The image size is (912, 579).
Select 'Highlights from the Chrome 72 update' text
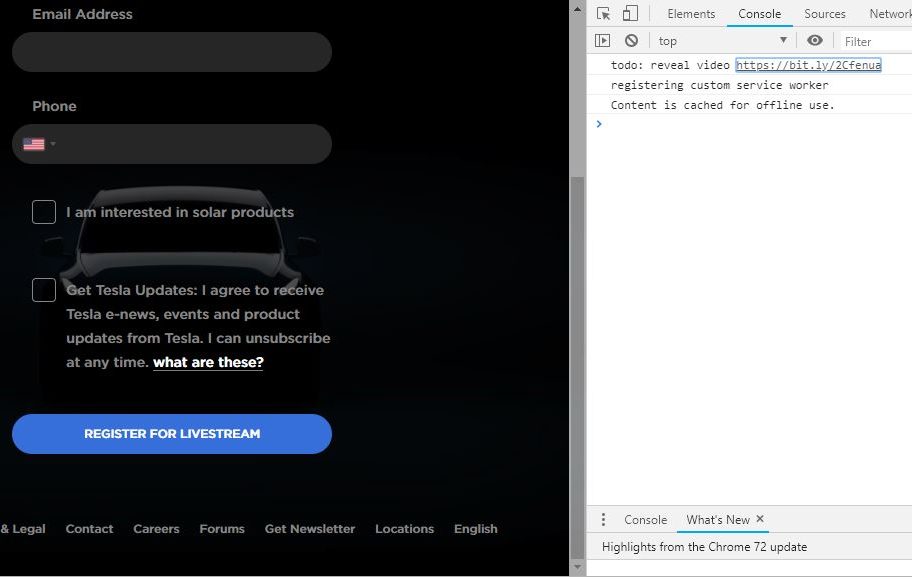(704, 546)
